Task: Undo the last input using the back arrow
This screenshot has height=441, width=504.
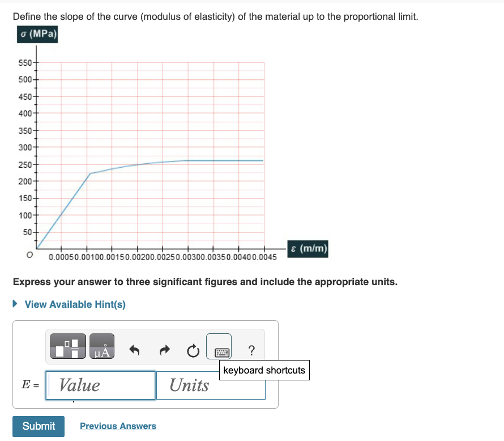Action: click(x=135, y=349)
